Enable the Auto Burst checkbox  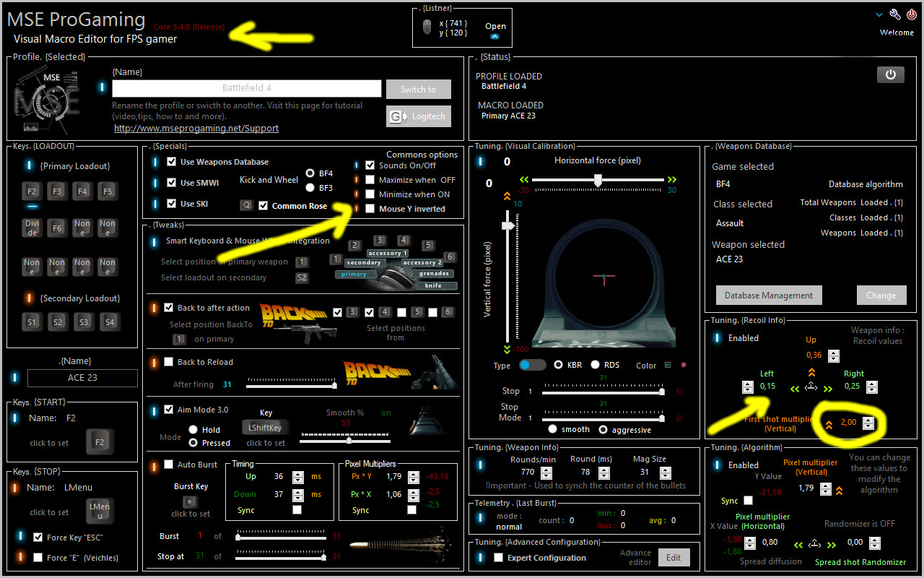[x=168, y=465]
